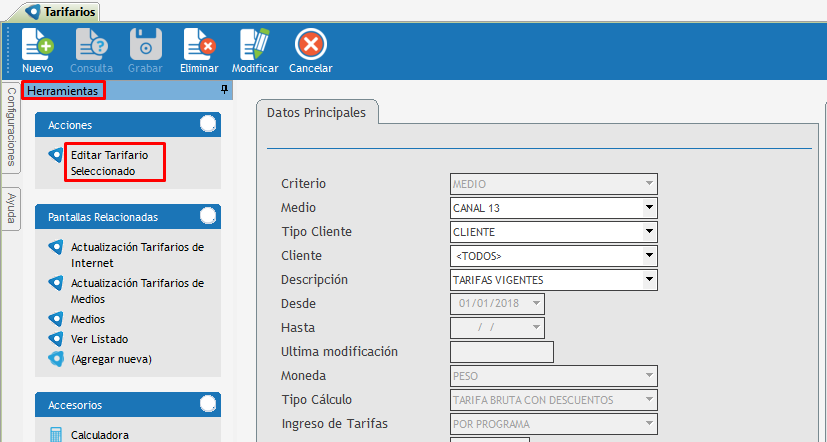Open the Medio dropdown showing CANAL 13
This screenshot has width=827, height=442.
point(649,208)
